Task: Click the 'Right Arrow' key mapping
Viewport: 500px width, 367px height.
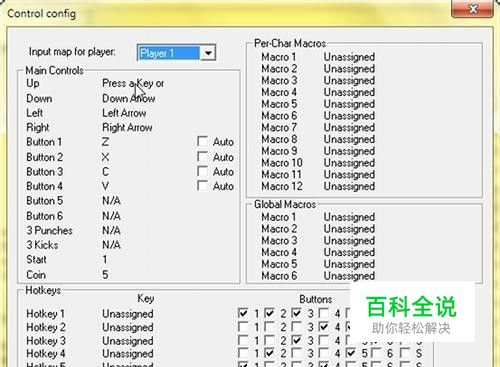Action: click(x=127, y=127)
